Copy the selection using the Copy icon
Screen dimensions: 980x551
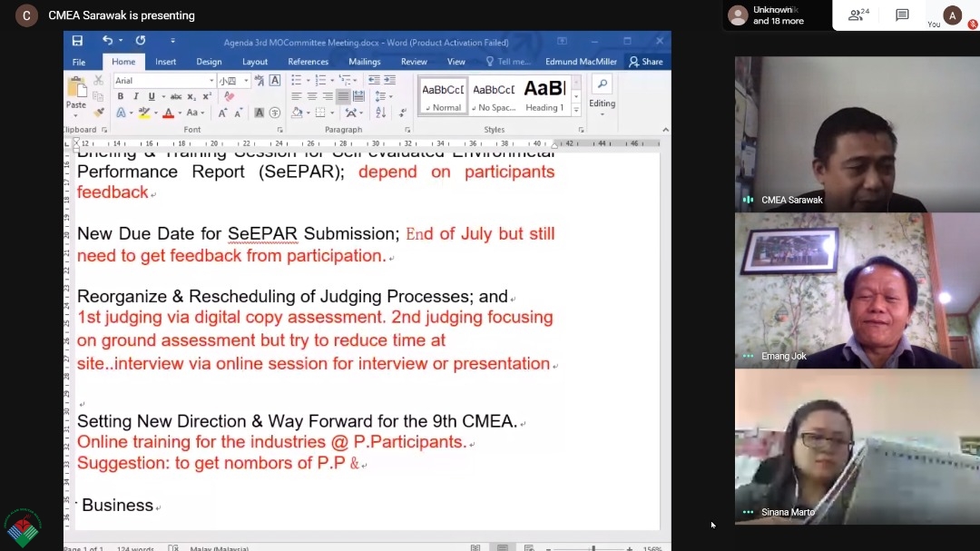click(x=98, y=96)
